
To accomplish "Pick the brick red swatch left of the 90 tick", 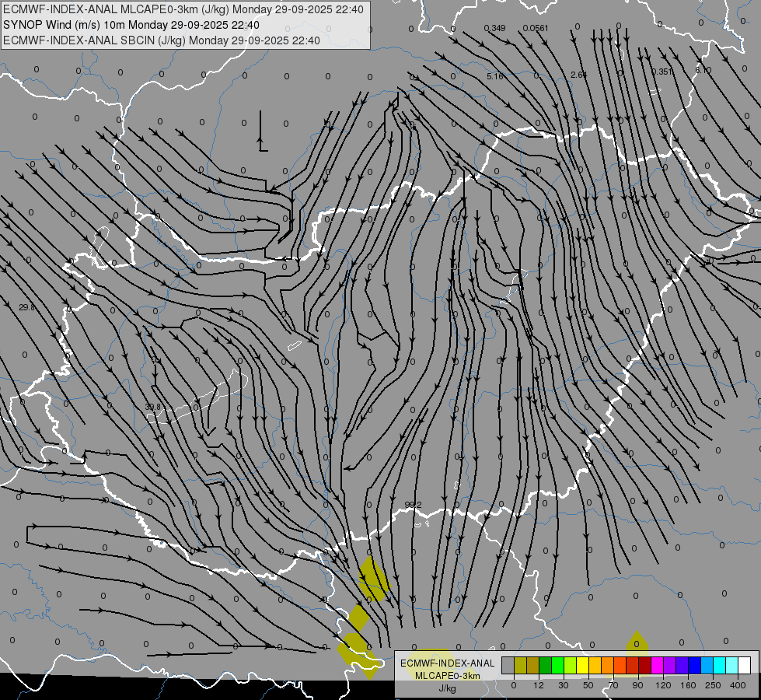I will (x=633, y=665).
